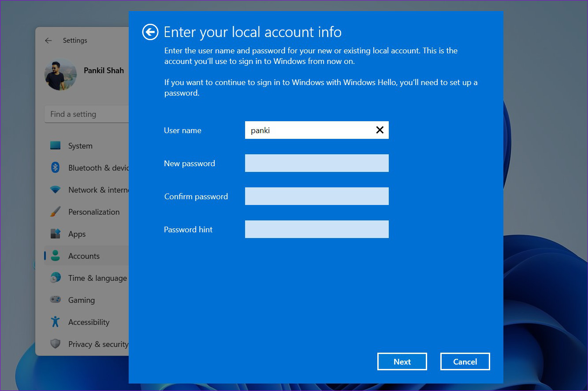Click the 'Password hint' label
588x391 pixels.
click(188, 230)
